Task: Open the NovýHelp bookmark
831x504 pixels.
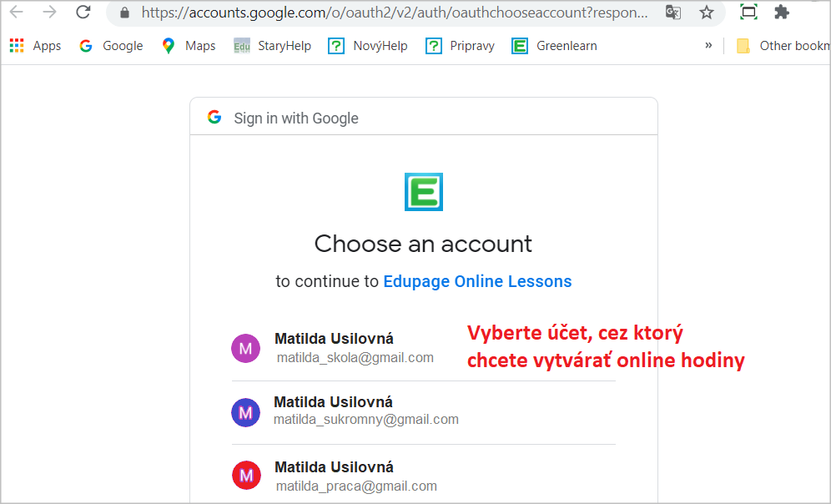Action: pyautogui.click(x=368, y=46)
